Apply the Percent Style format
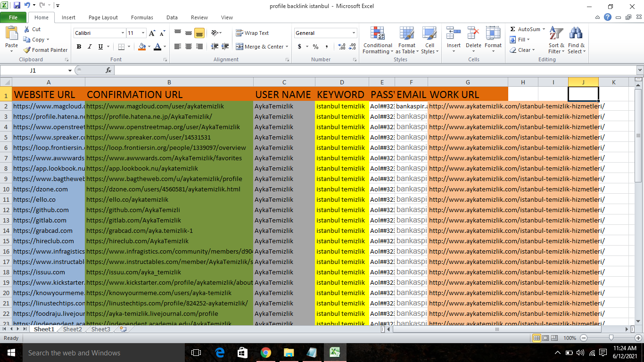The image size is (644, 362). coord(315,46)
